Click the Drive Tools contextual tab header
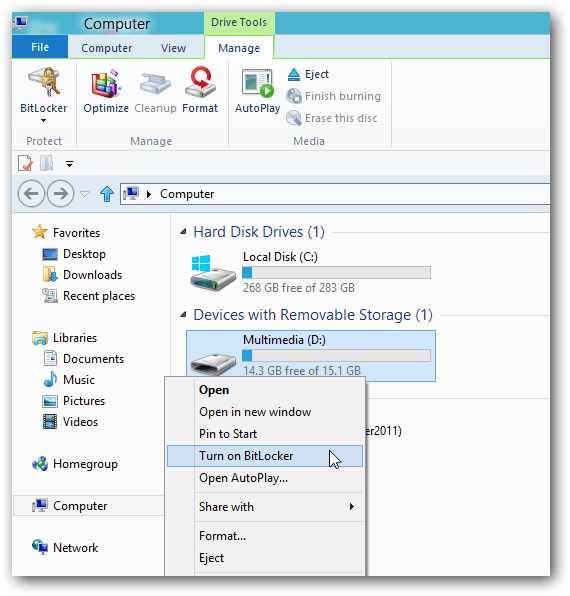The image size is (570, 596). click(x=239, y=22)
